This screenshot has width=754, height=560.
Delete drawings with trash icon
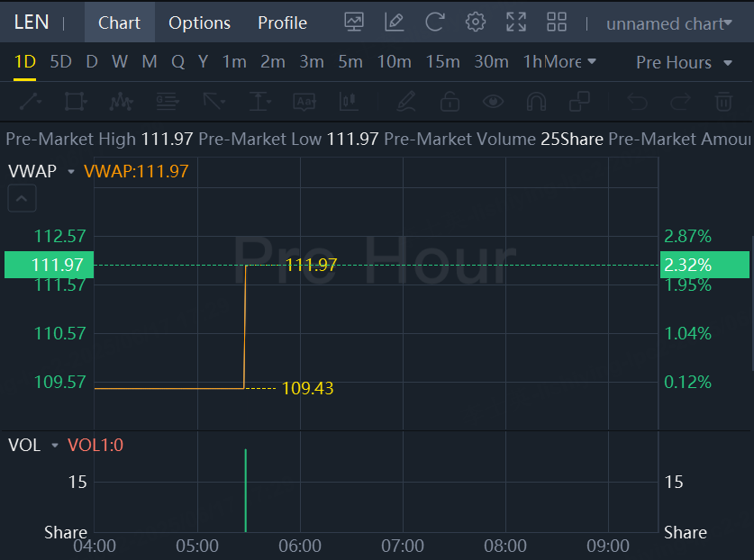tap(723, 101)
